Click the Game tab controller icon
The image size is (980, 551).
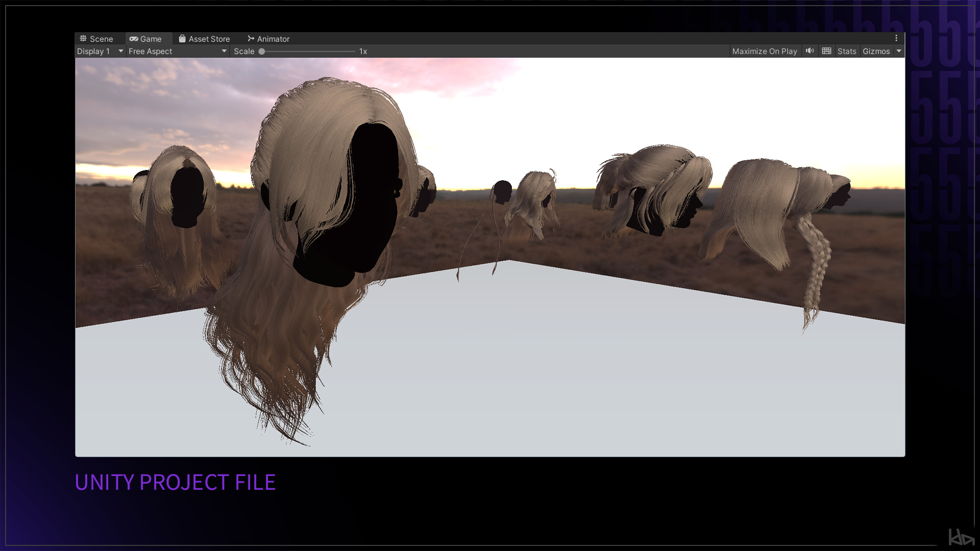134,39
